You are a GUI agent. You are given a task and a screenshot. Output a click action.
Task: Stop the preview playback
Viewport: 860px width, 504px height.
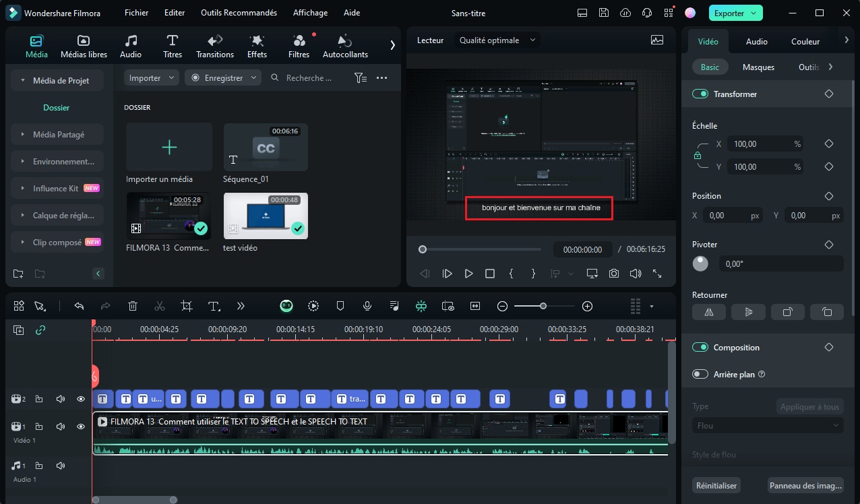[490, 274]
